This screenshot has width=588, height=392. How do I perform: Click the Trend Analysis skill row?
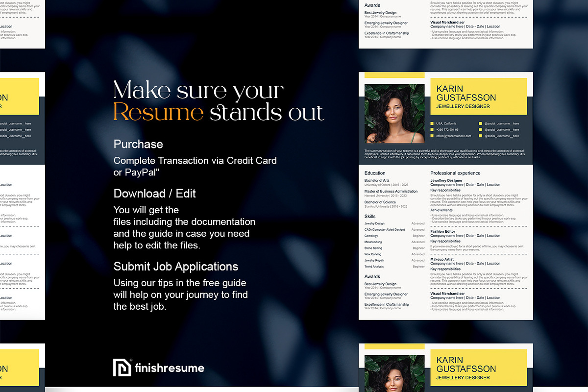[x=394, y=267]
